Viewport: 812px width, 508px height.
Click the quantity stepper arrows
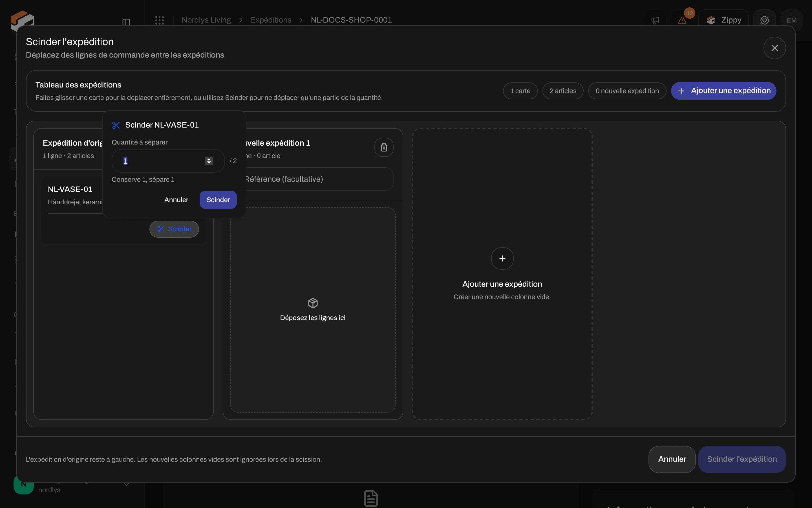click(x=209, y=161)
